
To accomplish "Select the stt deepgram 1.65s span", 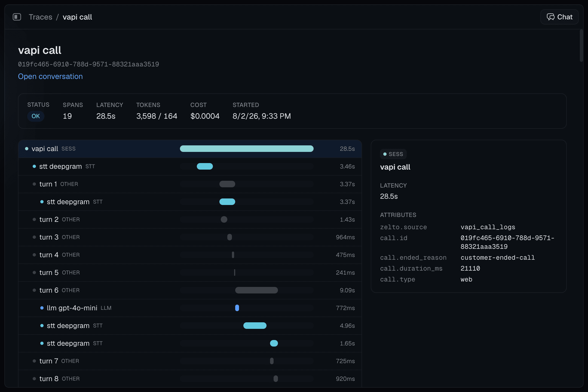I will coord(190,343).
